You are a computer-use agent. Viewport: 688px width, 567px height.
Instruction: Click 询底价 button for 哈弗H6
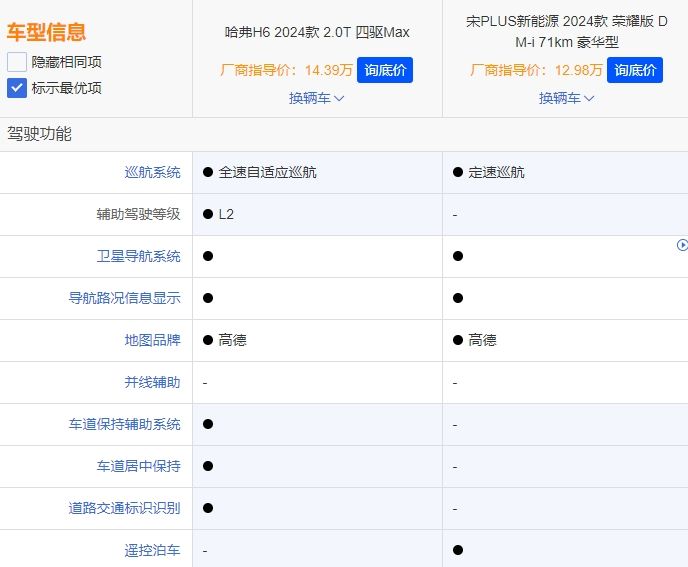click(x=385, y=70)
